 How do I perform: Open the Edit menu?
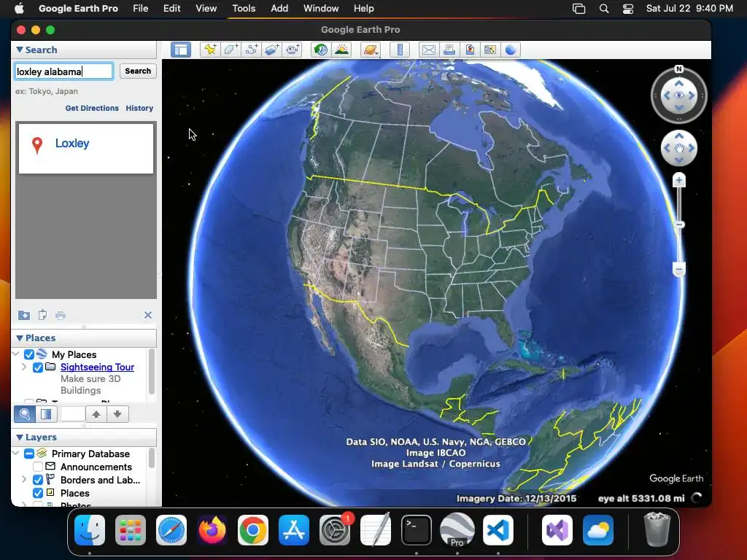[172, 8]
